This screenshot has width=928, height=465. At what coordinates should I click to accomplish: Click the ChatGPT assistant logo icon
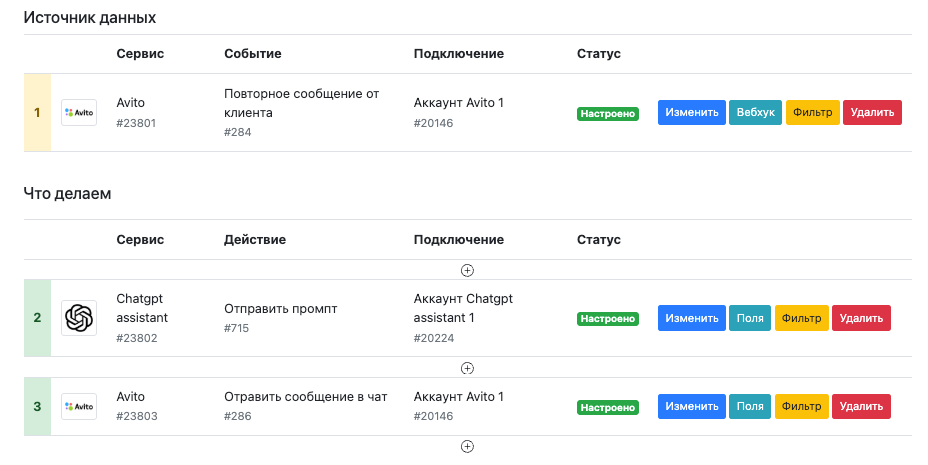(x=79, y=318)
